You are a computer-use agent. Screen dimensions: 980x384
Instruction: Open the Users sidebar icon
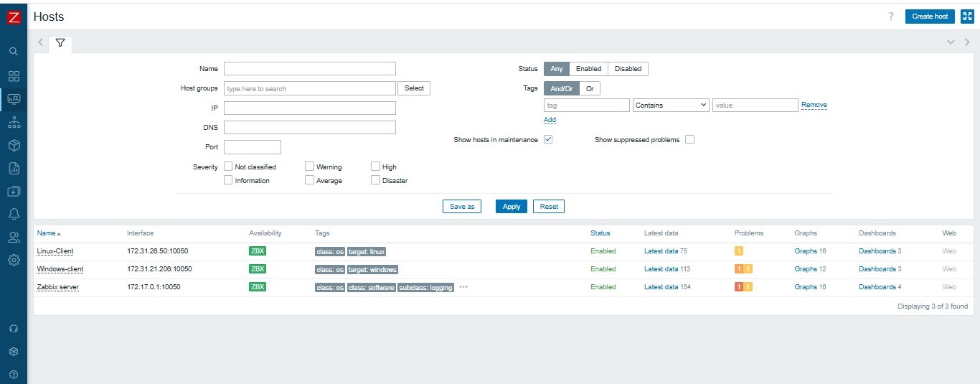tap(14, 237)
